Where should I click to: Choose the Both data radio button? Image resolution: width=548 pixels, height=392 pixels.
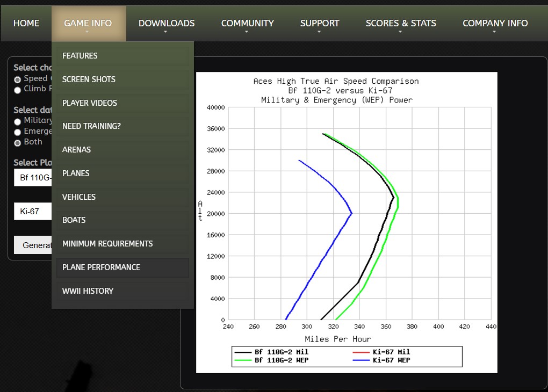coord(18,143)
